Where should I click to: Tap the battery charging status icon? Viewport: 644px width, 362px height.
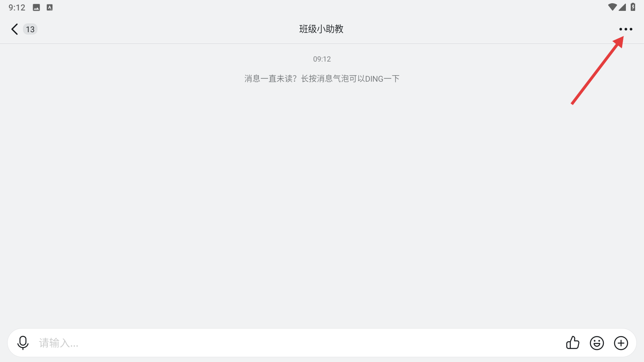(x=633, y=7)
